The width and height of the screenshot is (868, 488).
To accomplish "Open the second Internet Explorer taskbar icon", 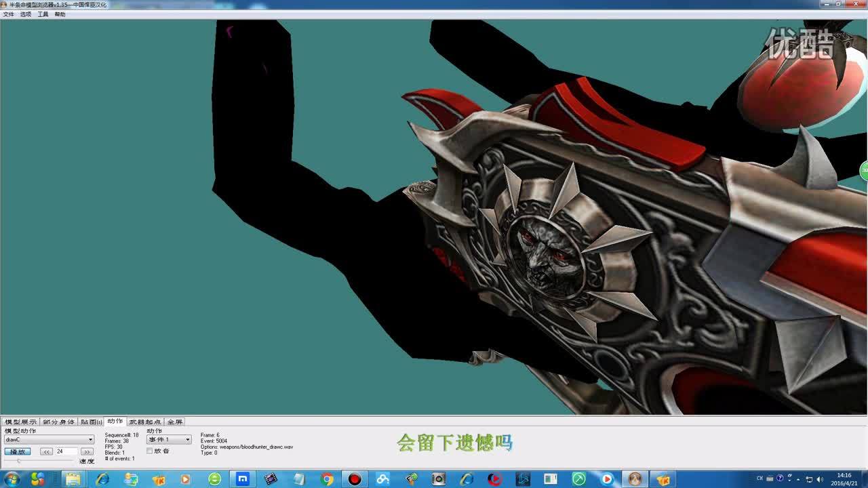I will coord(467,479).
